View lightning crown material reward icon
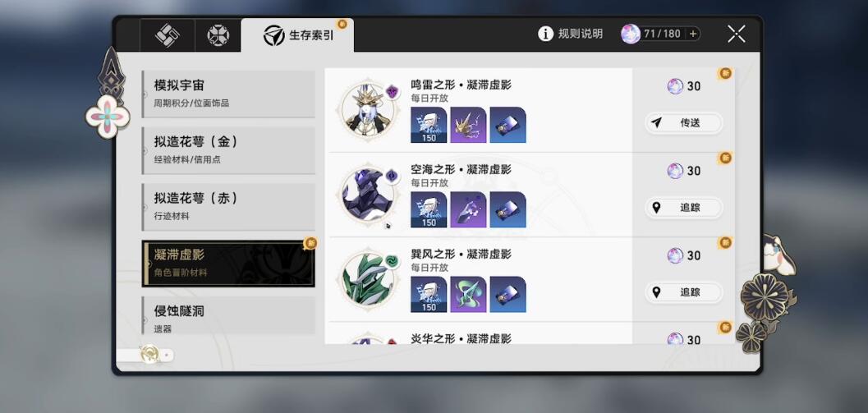Image resolution: width=868 pixels, height=413 pixels. click(x=468, y=125)
